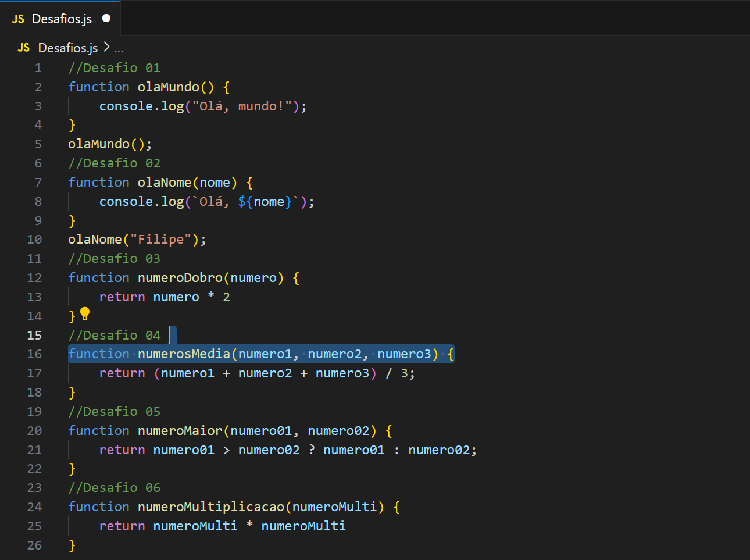The width and height of the screenshot is (750, 560).
Task: Click line number 15 in the gutter
Action: click(34, 335)
